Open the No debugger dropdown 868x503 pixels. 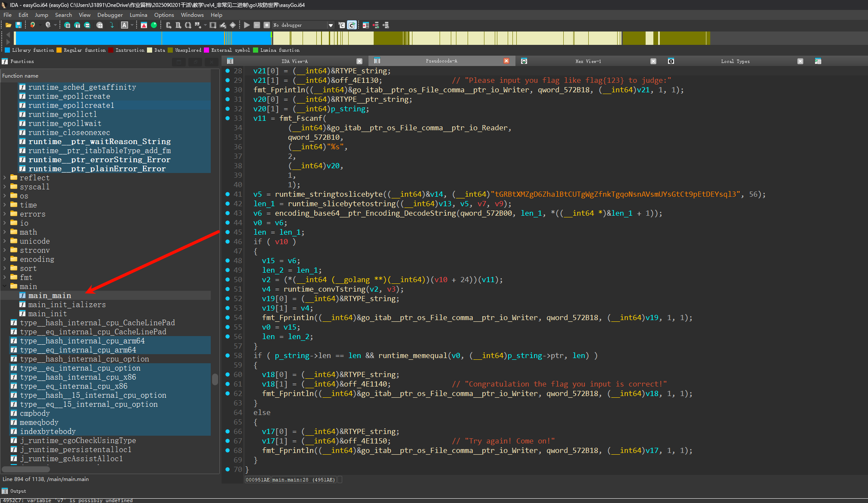point(331,25)
